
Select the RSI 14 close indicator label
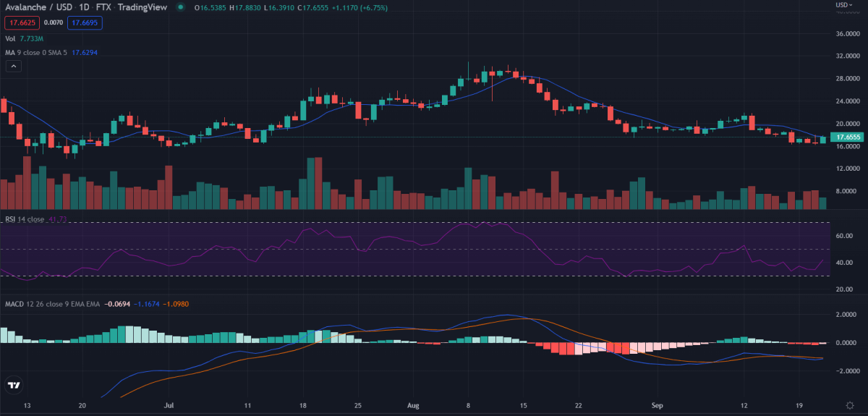point(24,219)
